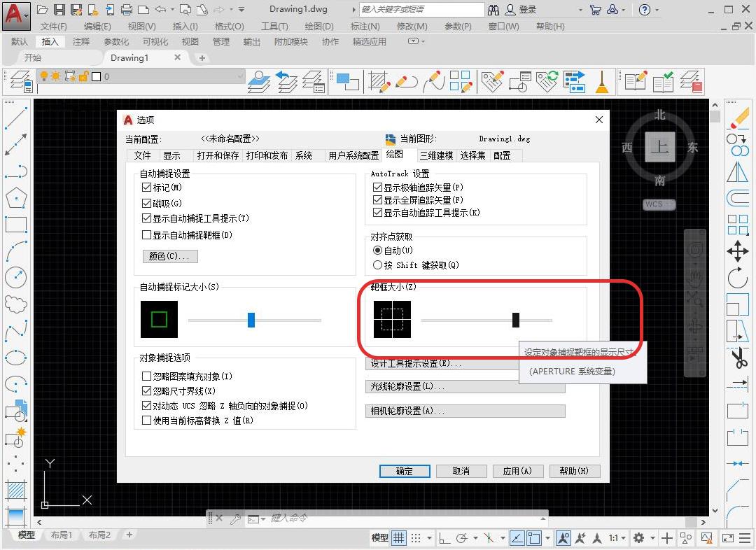Select the 按 Shift 键获取(Q) radio button
Screen dimensions: 756x550
tap(378, 264)
